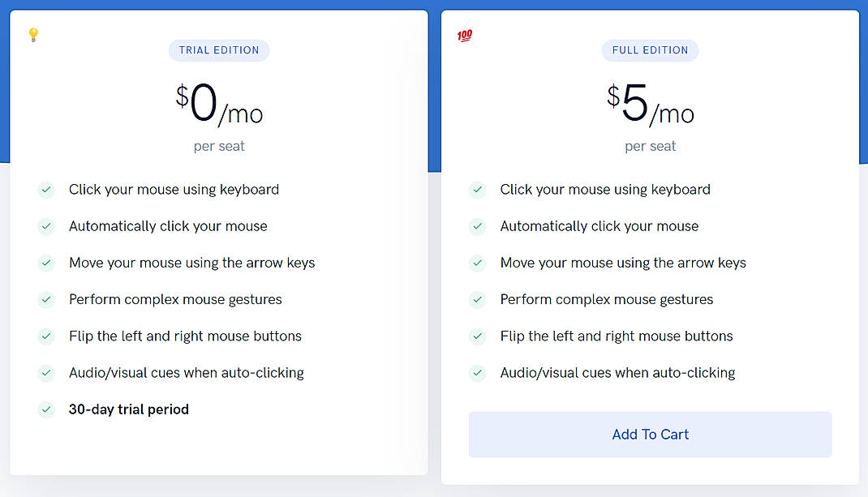Click the checkmark next to "Audio/visual cues when auto-clicking" on Trial
The height and width of the screenshot is (497, 868).
click(x=46, y=373)
